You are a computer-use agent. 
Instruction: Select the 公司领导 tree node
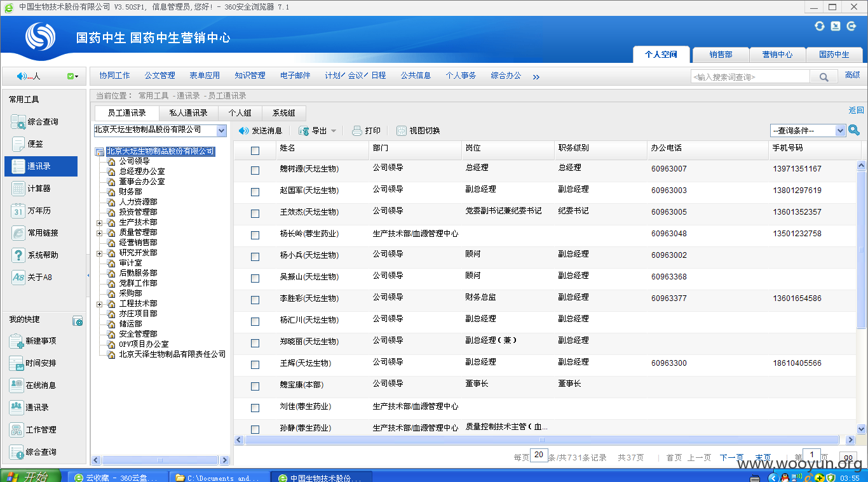(x=134, y=161)
